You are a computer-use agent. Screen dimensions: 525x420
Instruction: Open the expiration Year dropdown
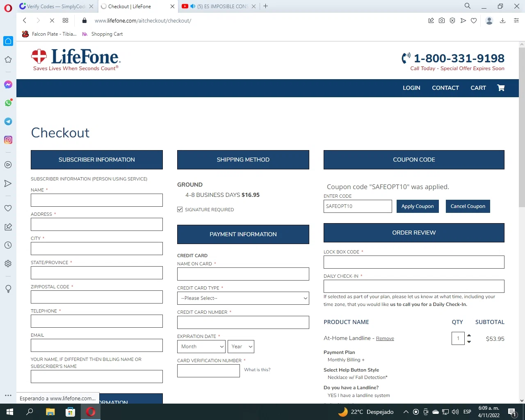pos(241,347)
